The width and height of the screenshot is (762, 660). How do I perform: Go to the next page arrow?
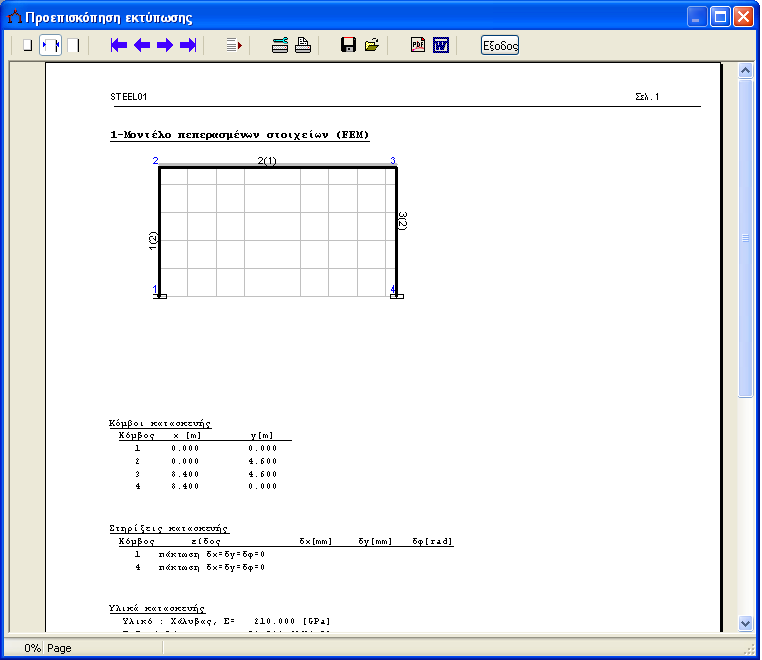tap(165, 46)
